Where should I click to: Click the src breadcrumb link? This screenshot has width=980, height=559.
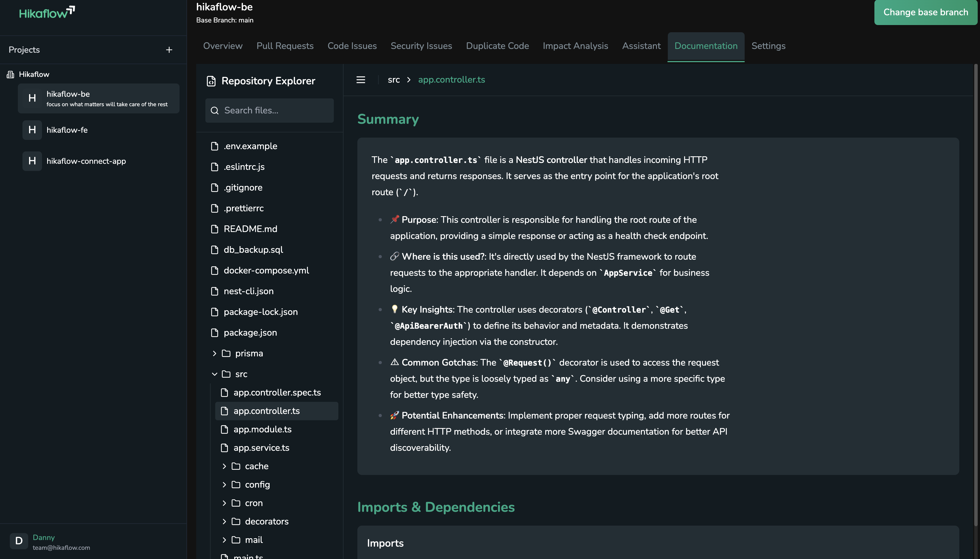[x=393, y=80]
